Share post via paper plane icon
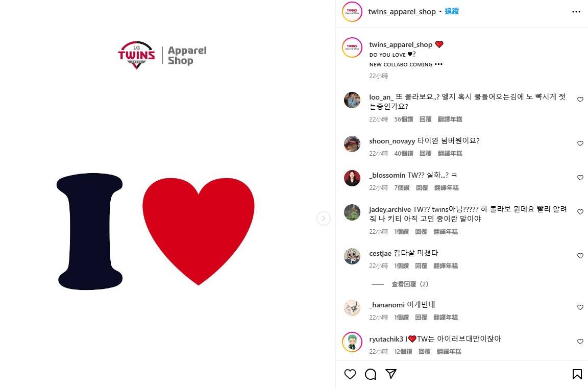Image resolution: width=588 pixels, height=388 pixels. [x=391, y=374]
